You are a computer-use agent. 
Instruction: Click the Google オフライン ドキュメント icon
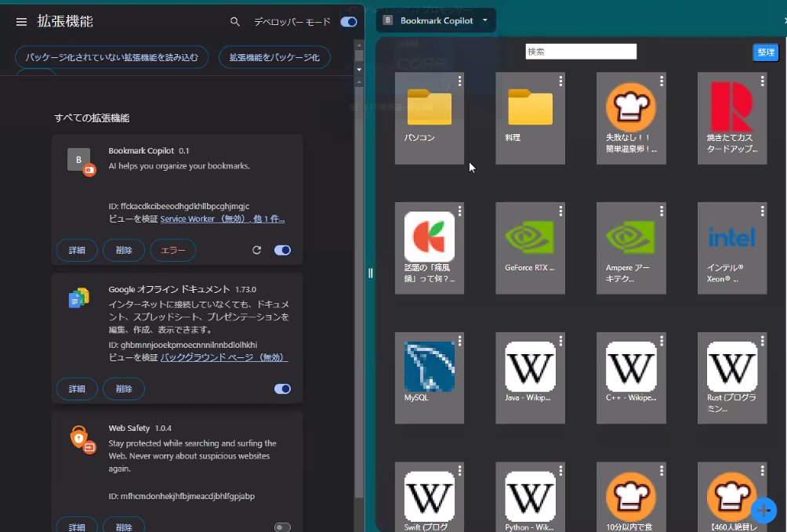[79, 298]
